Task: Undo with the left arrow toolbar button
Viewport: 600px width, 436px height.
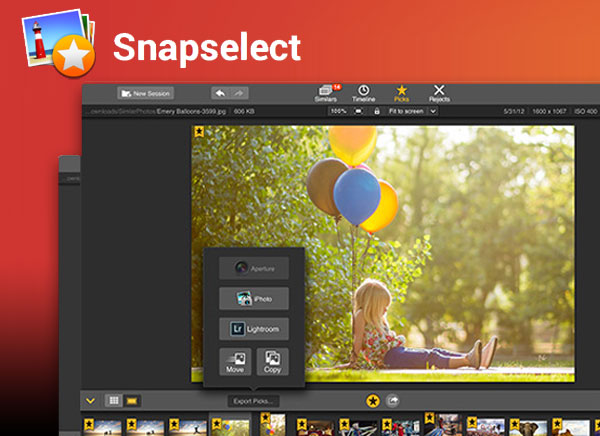Action: (x=220, y=93)
